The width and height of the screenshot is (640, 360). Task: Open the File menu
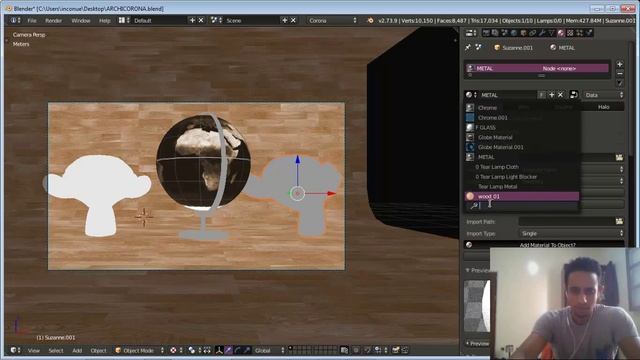[32, 20]
